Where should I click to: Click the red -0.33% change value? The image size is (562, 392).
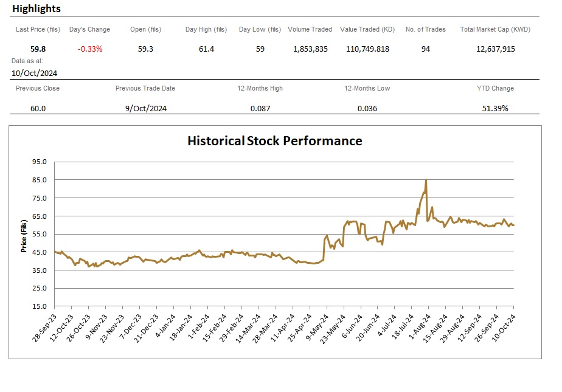tap(90, 49)
